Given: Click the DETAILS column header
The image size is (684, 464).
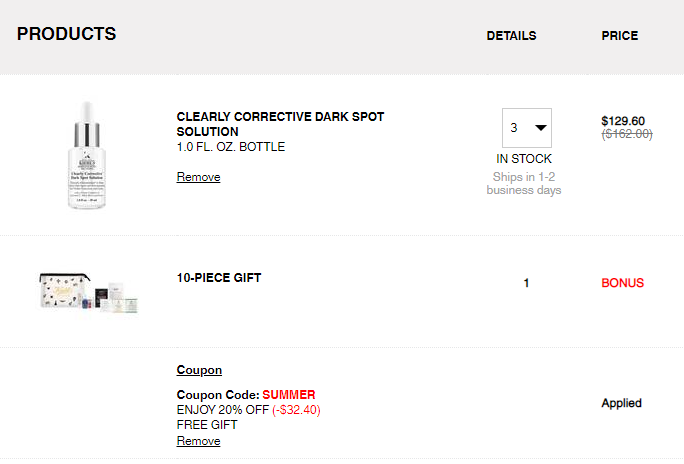Looking at the screenshot, I should pos(511,36).
